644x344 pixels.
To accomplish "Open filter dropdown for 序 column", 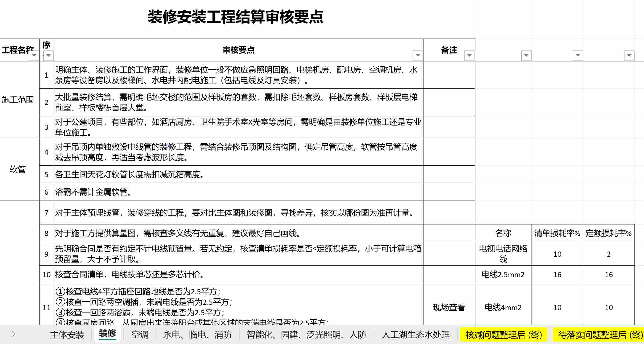I will [x=49, y=55].
